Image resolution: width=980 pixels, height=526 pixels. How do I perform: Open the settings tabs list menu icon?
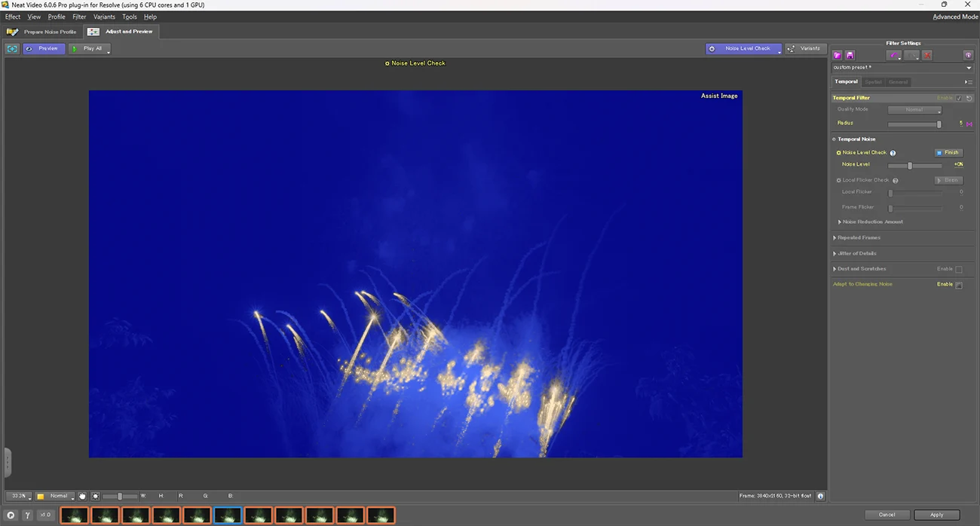pyautogui.click(x=968, y=81)
